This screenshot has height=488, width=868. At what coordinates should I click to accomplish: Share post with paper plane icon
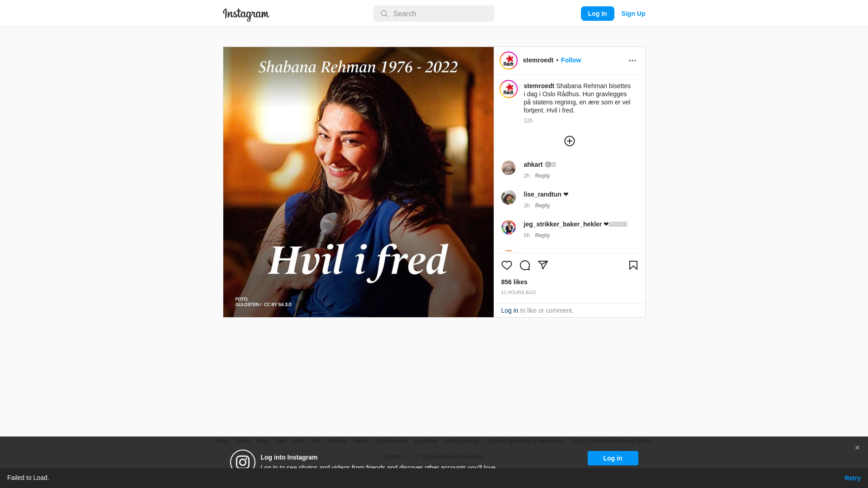tap(543, 265)
